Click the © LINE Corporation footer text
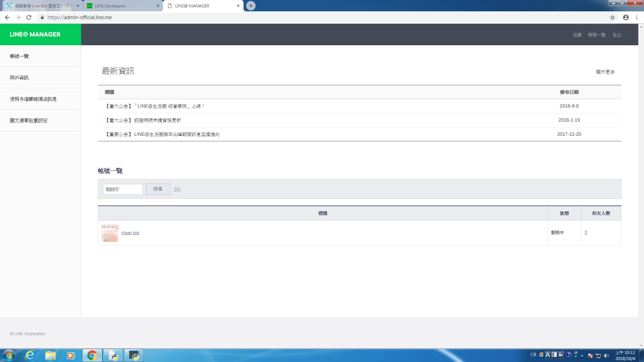Viewport: 644px width, 362px height. click(x=28, y=334)
